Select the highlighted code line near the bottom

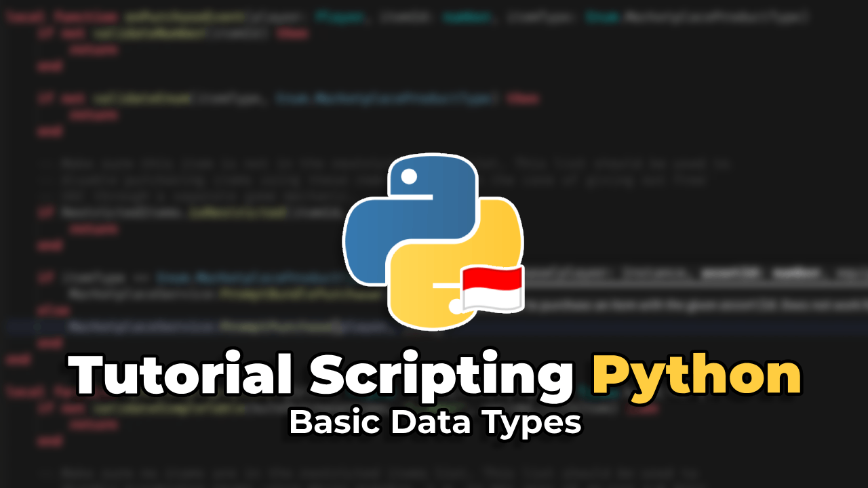click(203, 327)
